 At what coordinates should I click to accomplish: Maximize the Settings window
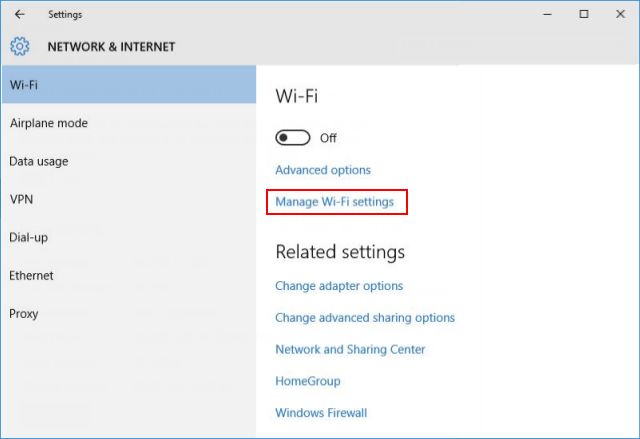[584, 15]
